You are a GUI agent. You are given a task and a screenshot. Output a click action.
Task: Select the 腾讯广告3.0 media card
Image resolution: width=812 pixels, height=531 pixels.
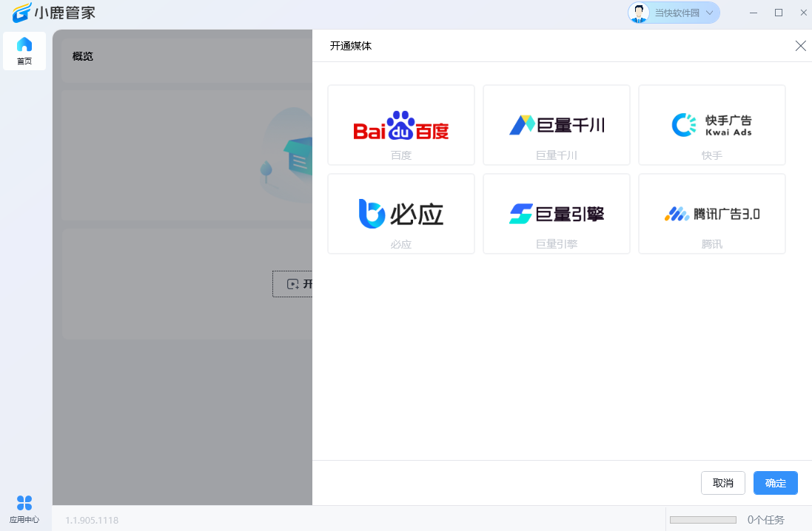[x=711, y=214]
